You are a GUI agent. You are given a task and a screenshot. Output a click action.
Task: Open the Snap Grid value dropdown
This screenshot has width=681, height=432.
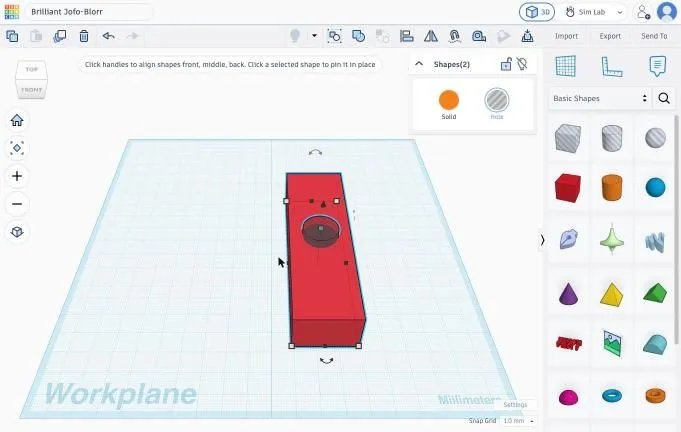(x=519, y=421)
